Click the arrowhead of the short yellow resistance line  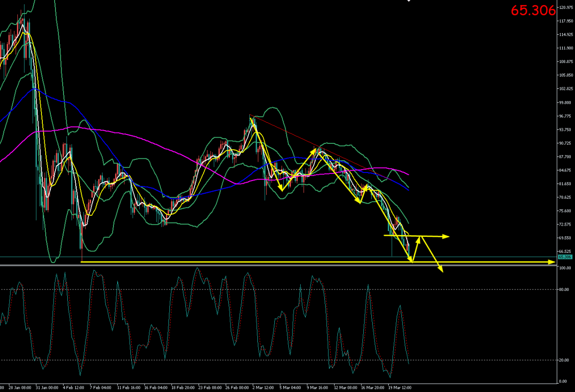(447, 236)
